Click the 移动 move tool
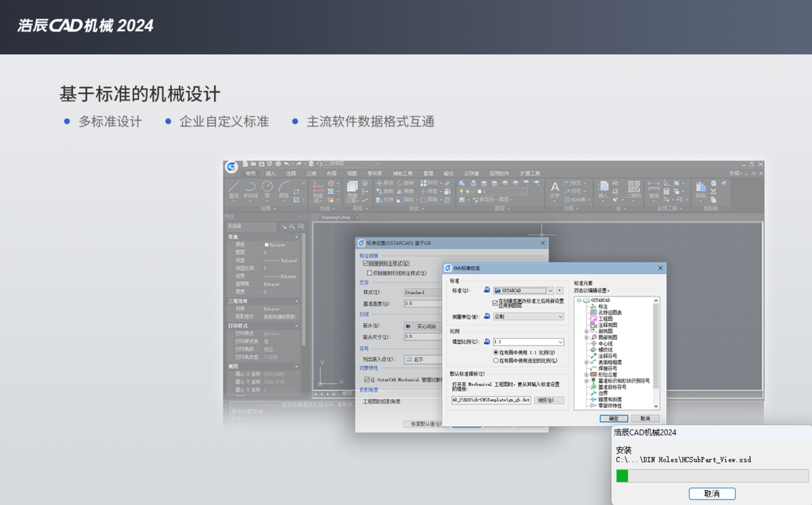This screenshot has height=505, width=812. tap(384, 183)
